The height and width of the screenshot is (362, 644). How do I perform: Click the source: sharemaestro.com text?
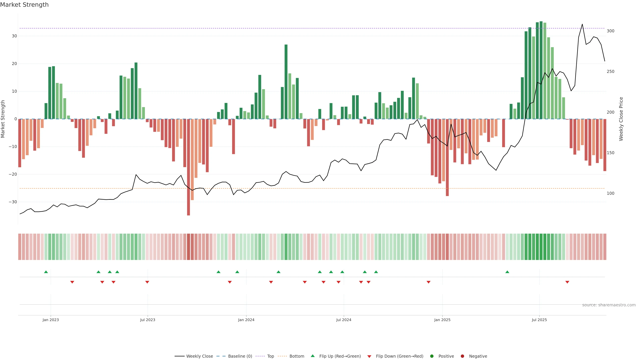click(x=609, y=305)
